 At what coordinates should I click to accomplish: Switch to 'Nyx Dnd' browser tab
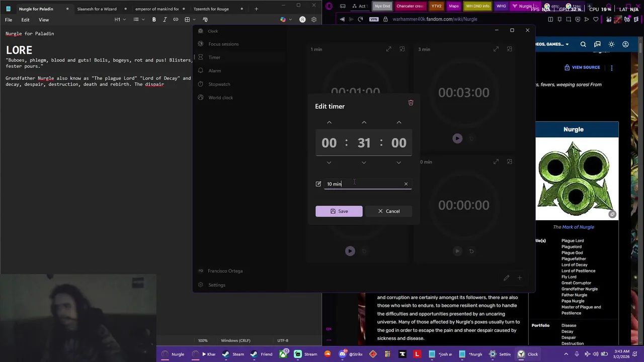(382, 6)
